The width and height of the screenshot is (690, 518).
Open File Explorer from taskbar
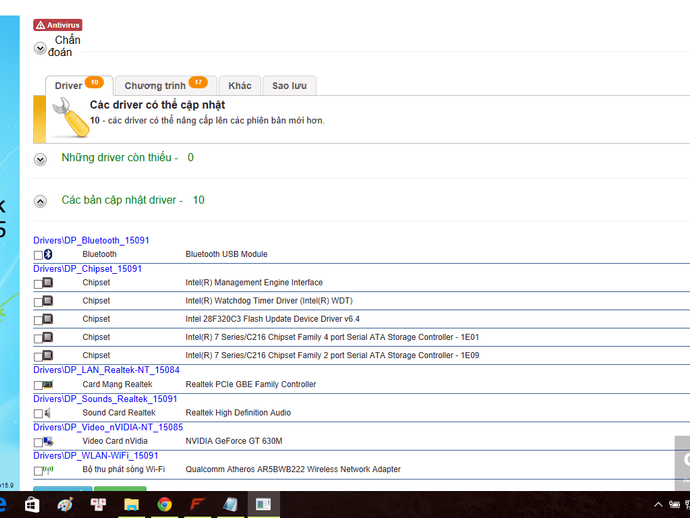131,504
